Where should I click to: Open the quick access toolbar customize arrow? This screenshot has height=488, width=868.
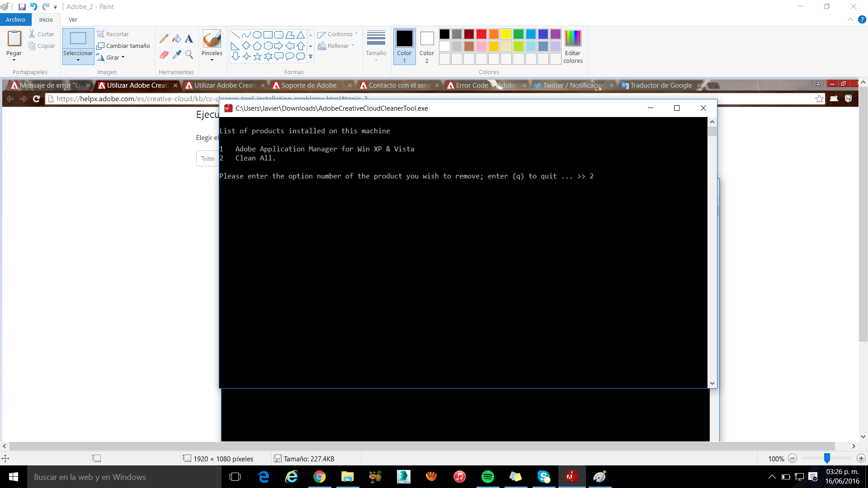coord(55,7)
